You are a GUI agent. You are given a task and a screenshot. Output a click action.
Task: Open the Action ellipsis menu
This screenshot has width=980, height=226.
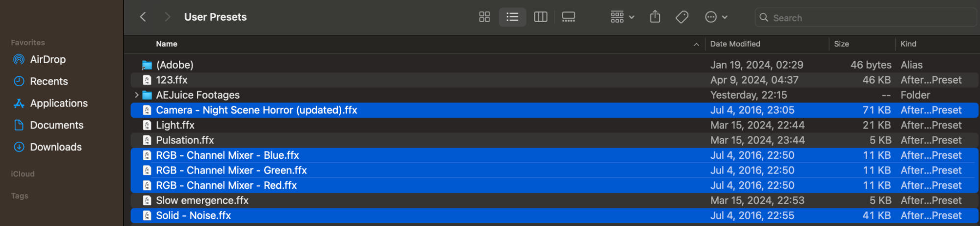(x=716, y=17)
